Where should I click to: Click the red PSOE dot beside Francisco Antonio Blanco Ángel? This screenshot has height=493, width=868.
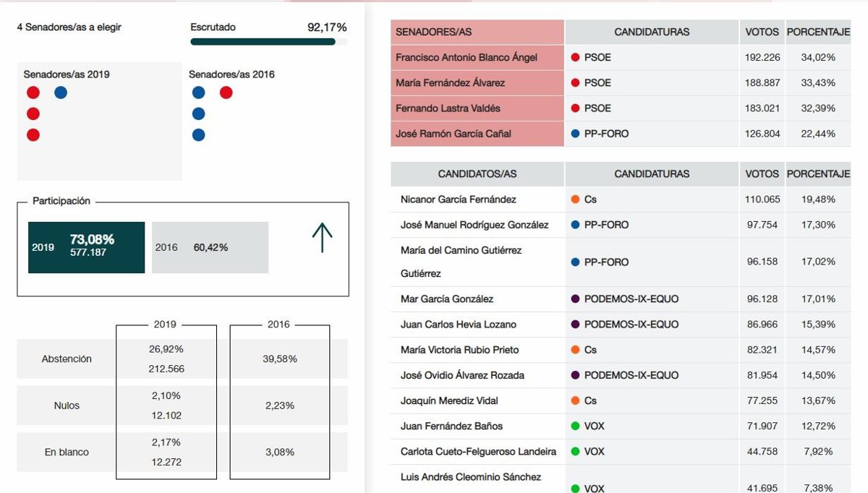(576, 57)
